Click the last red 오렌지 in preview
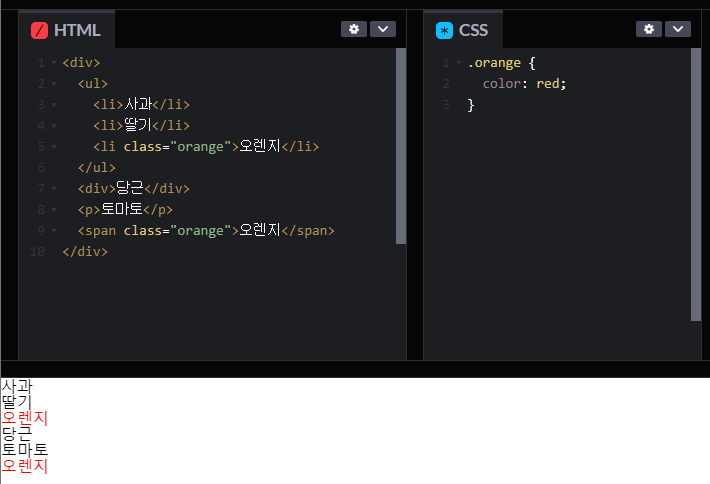The width and height of the screenshot is (710, 484). [24, 465]
